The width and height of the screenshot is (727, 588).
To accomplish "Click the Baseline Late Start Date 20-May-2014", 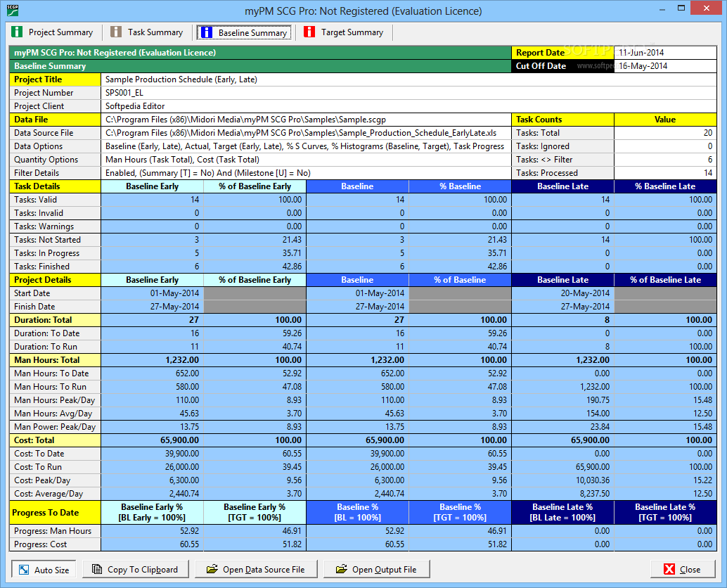I will click(563, 293).
